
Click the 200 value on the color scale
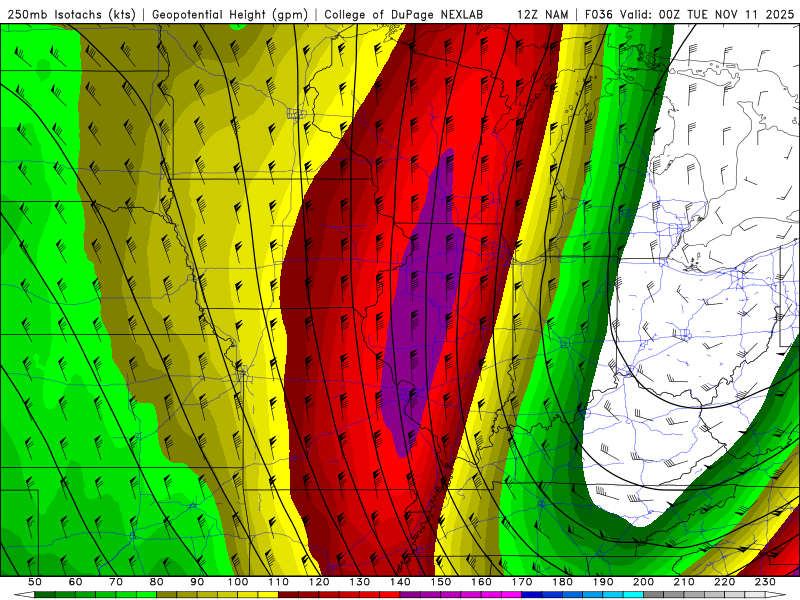(644, 582)
